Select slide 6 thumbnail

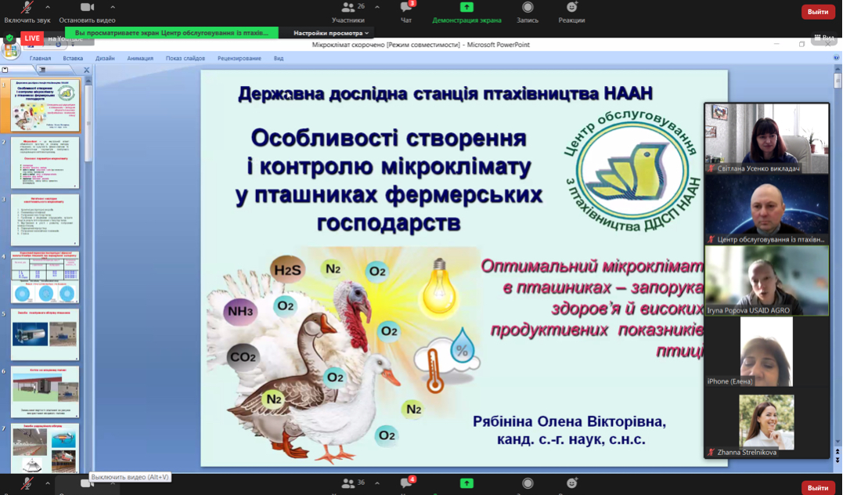(x=45, y=392)
